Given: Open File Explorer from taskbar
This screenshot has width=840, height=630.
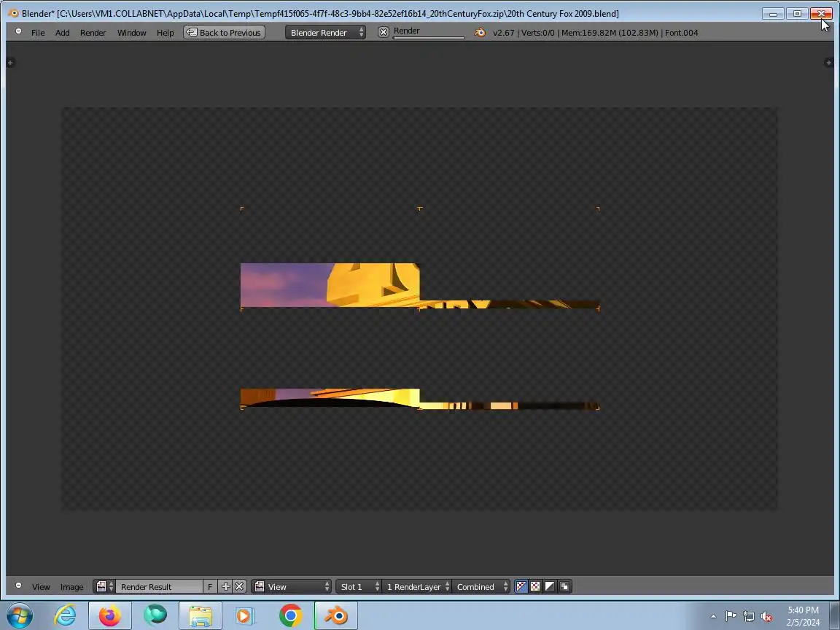Looking at the screenshot, I should [201, 615].
